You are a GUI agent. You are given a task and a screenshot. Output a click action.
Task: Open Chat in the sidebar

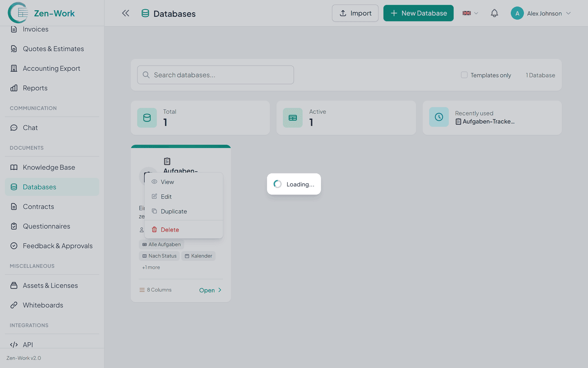click(30, 128)
